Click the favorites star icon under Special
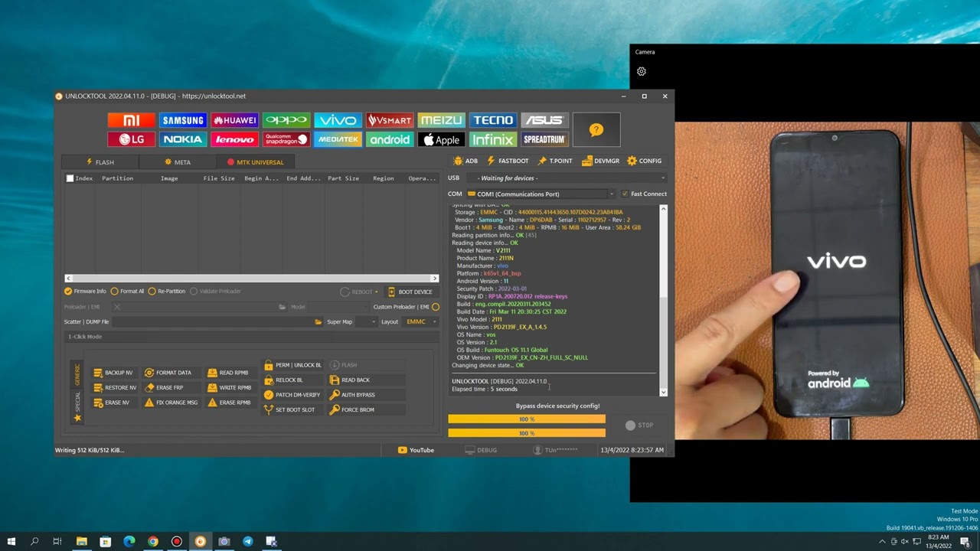 [x=77, y=418]
